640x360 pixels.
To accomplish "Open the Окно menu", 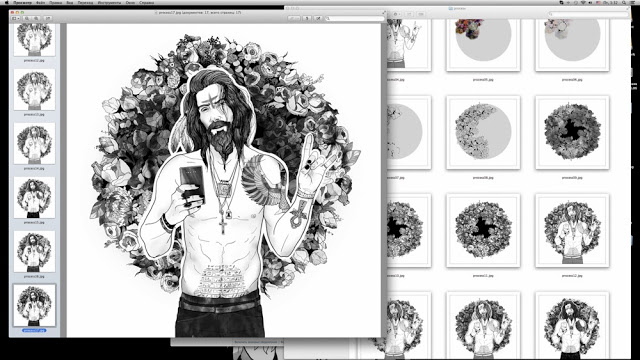I will (130, 2).
